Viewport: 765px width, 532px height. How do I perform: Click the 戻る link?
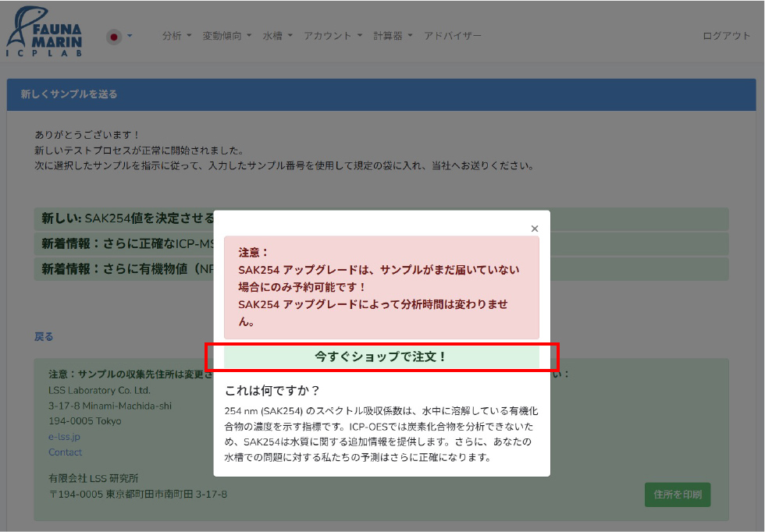[44, 337]
